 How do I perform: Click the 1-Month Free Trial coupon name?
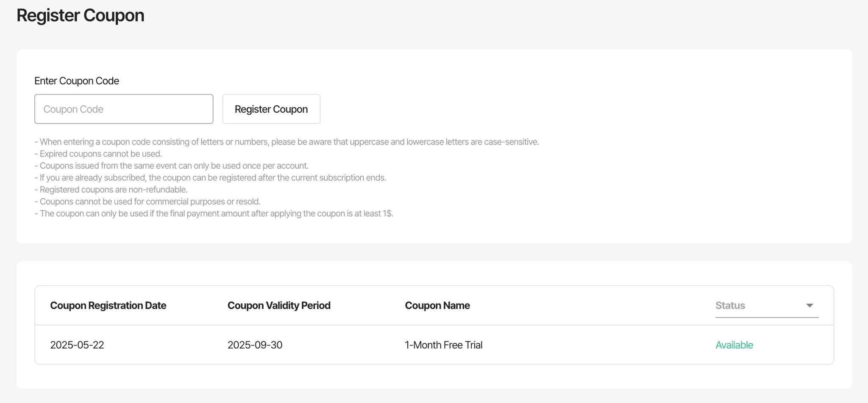tap(443, 345)
